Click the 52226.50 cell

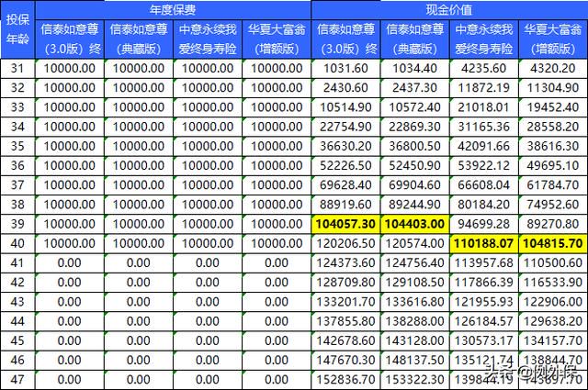coord(345,165)
